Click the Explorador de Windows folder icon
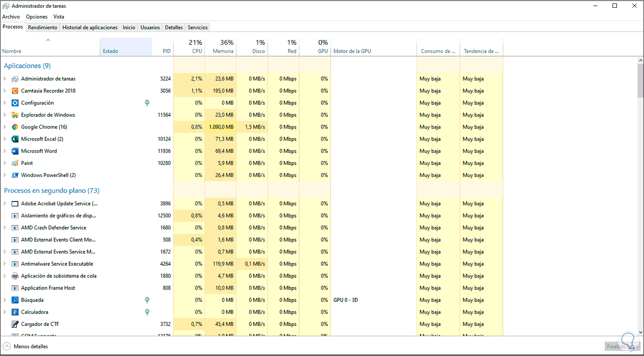Viewport: 644px width, 356px height. pos(15,115)
